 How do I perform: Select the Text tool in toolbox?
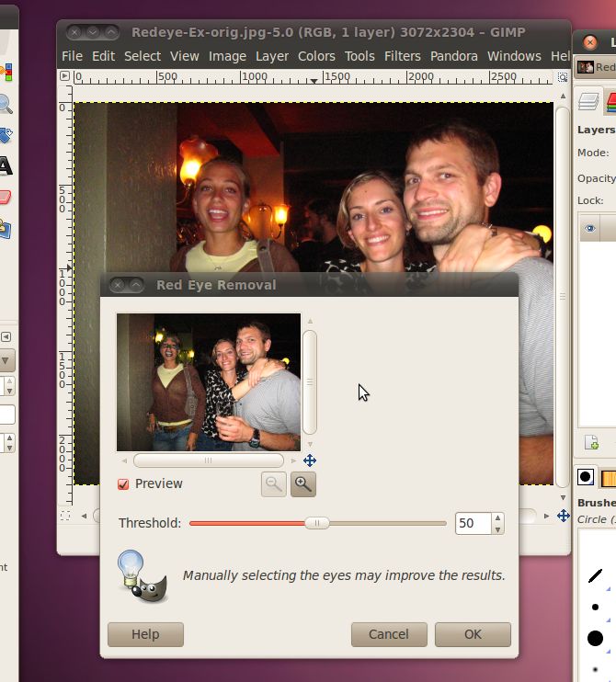point(6,166)
